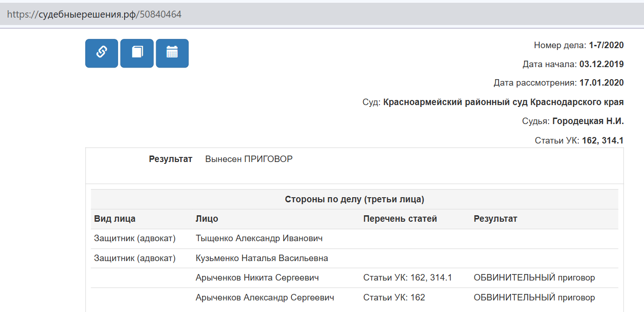Click the chain link icon button
The width and height of the screenshot is (644, 312).
click(x=101, y=53)
